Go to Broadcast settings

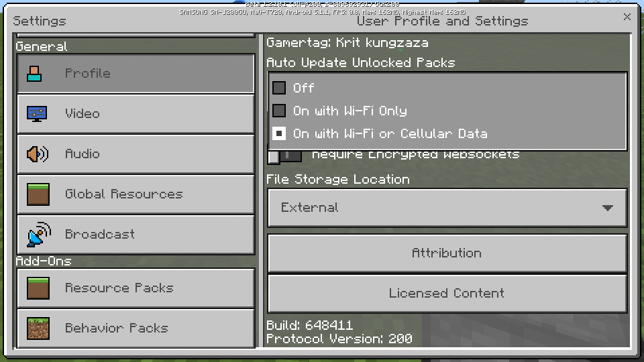point(136,235)
